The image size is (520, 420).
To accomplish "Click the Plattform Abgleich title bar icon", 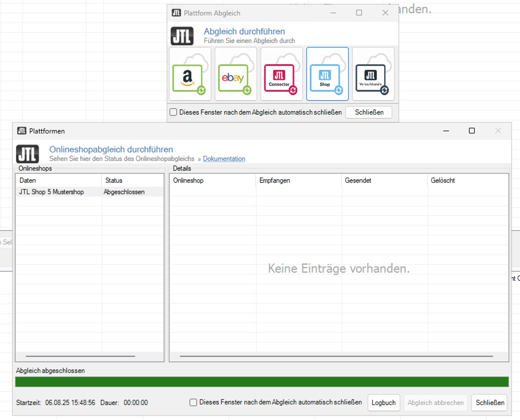I will [x=176, y=13].
